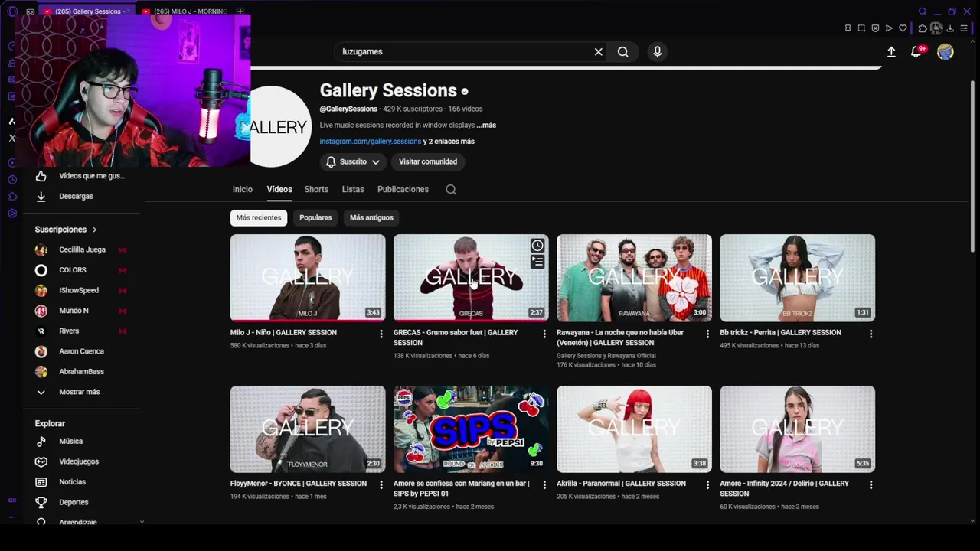980x551 pixels.
Task: Click the upload (create) arrow icon in YouTube header
Action: click(x=891, y=51)
